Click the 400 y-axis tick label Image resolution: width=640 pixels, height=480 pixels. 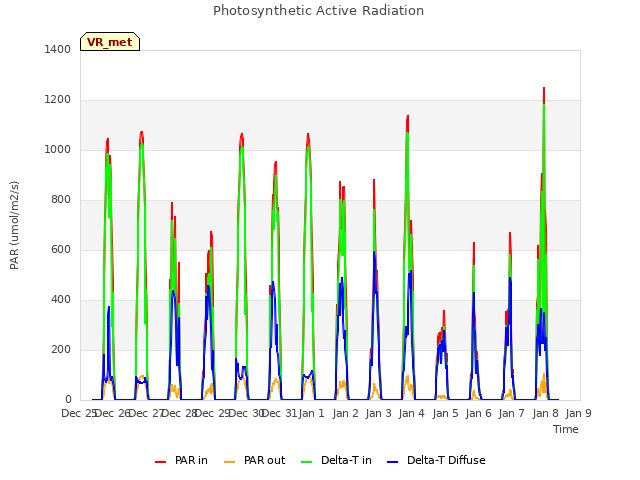(x=61, y=300)
